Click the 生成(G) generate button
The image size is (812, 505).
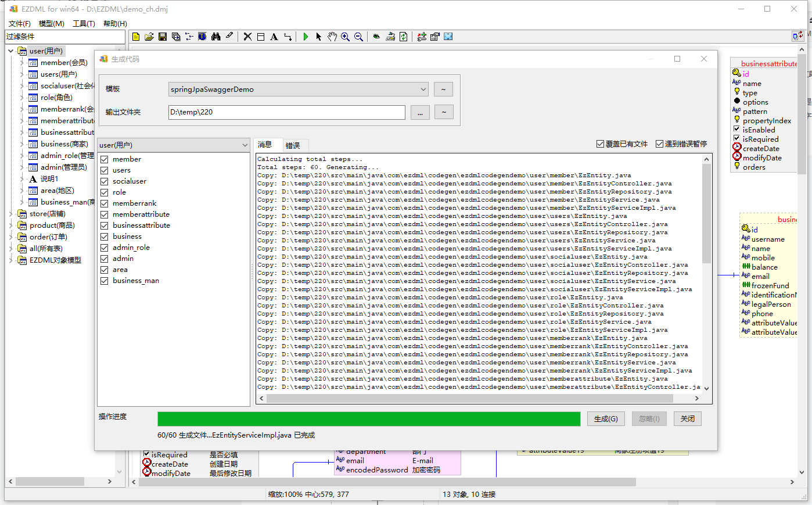coord(606,419)
